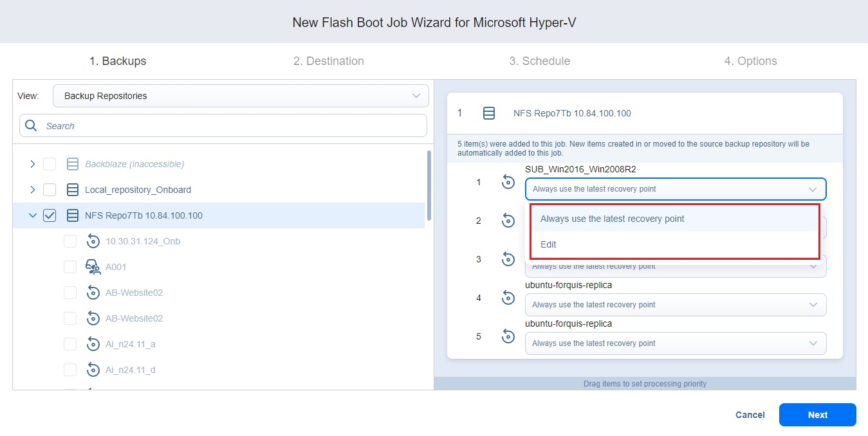
Task: Click the A001 physical machine backup icon
Action: click(93, 267)
